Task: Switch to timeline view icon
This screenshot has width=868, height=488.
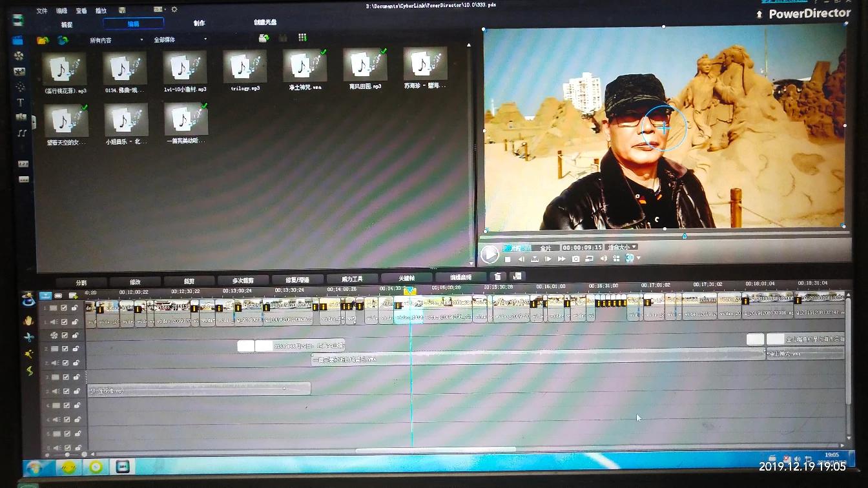Action: (45, 296)
